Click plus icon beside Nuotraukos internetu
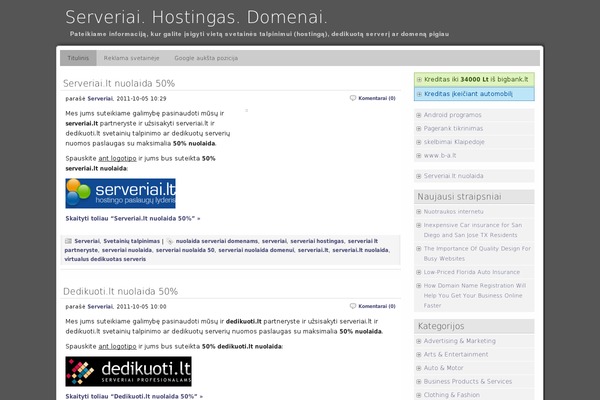Image resolution: width=600 pixels, height=400 pixels. pos(419,212)
